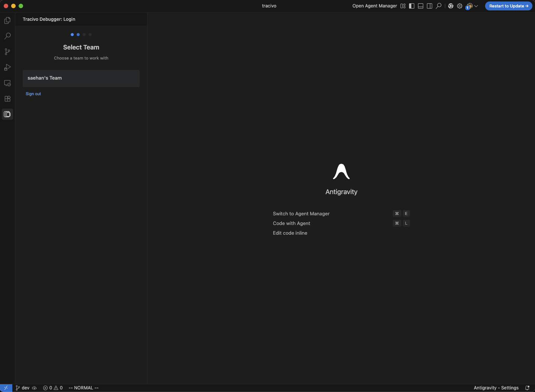
Task: Click the Chrome browser icon in title bar
Action: pos(450,6)
